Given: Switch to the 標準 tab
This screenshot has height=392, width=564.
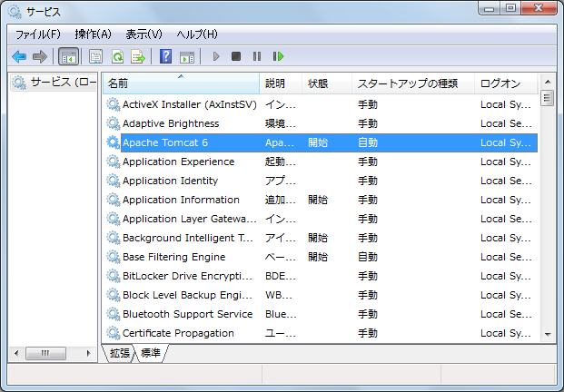Looking at the screenshot, I should (152, 353).
